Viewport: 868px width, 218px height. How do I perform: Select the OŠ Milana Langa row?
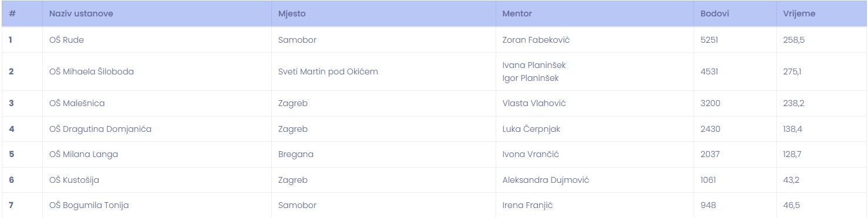[434, 154]
